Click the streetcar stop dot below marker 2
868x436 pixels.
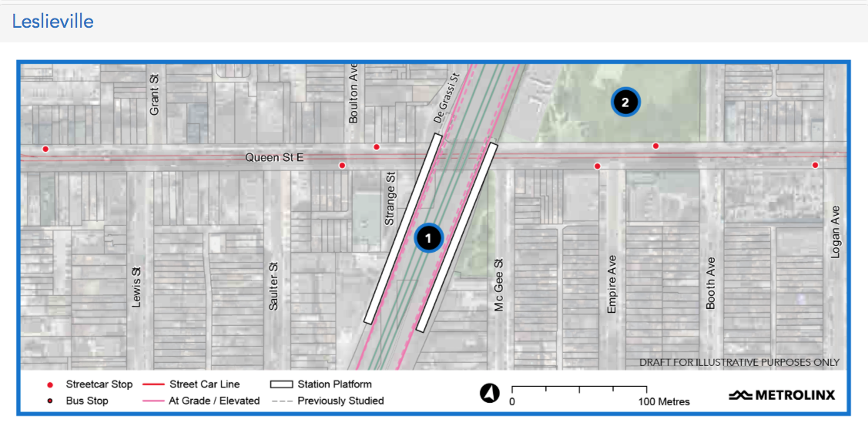tap(655, 146)
